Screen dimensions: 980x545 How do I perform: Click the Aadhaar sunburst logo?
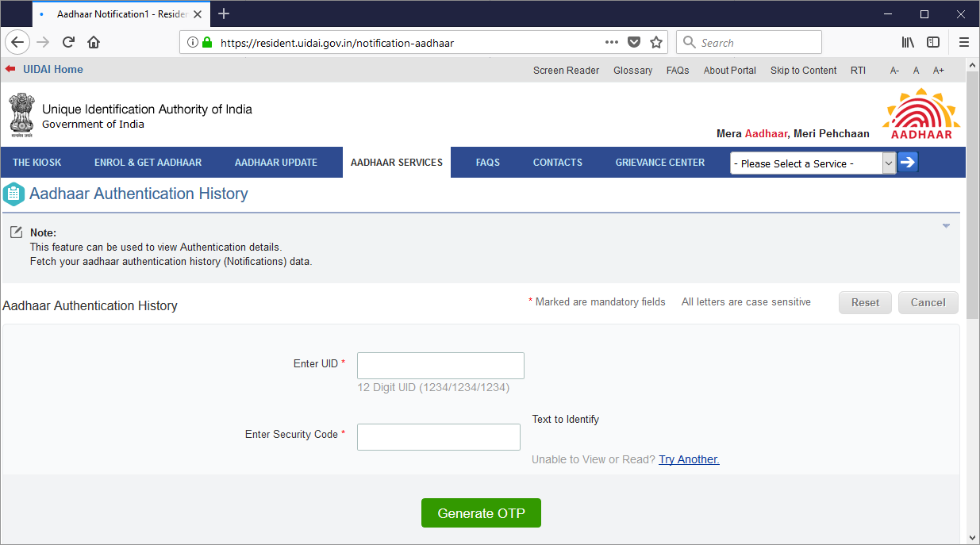920,111
